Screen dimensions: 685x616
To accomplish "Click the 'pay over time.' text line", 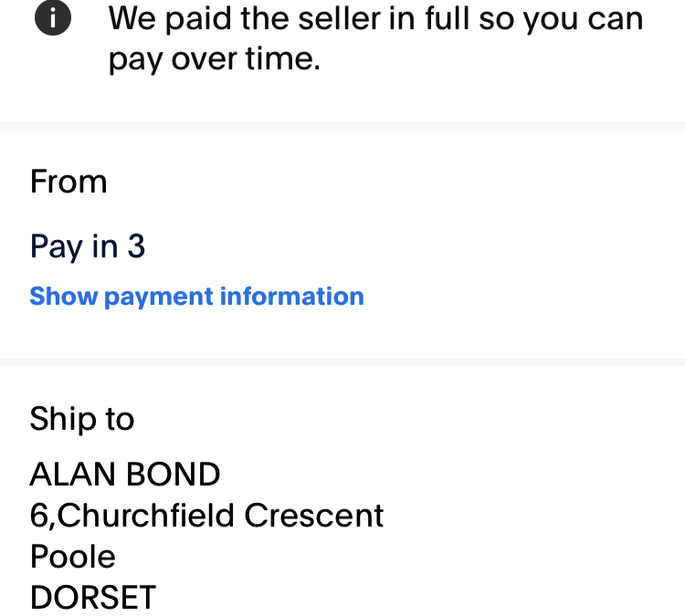I will click(x=215, y=61).
